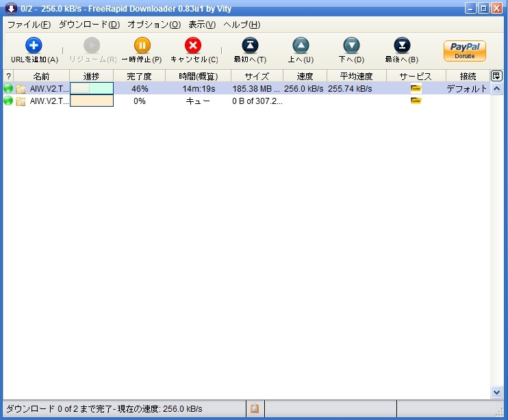This screenshot has height=420, width=508.
Task: Click the service icon in the 46% download row
Action: pyautogui.click(x=416, y=88)
